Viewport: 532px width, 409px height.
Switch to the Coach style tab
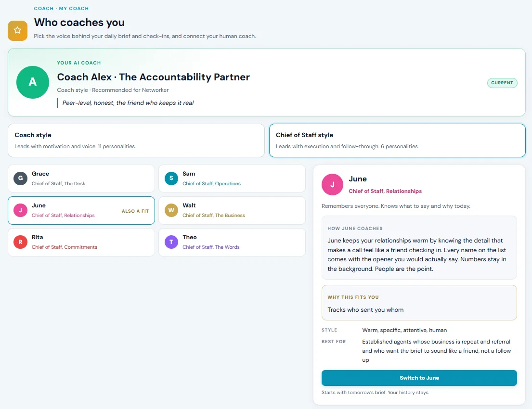(136, 141)
